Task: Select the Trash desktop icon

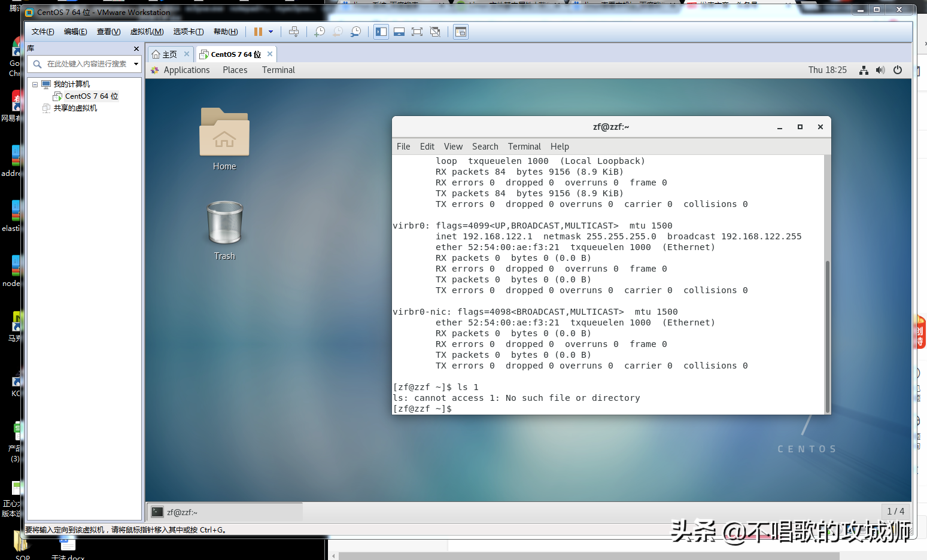Action: pos(224,230)
